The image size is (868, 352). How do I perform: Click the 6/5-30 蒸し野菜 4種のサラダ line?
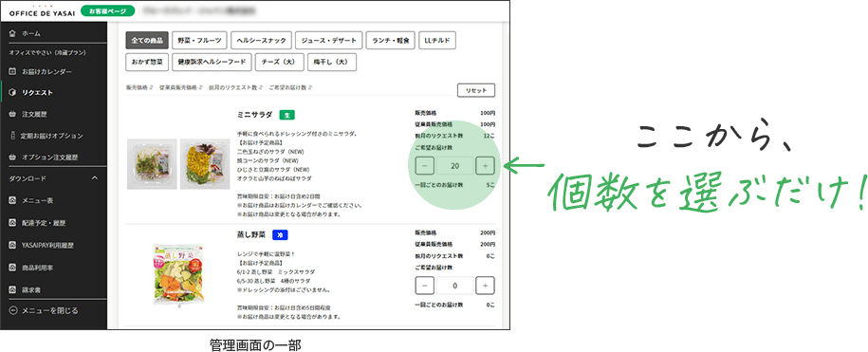click(276, 281)
